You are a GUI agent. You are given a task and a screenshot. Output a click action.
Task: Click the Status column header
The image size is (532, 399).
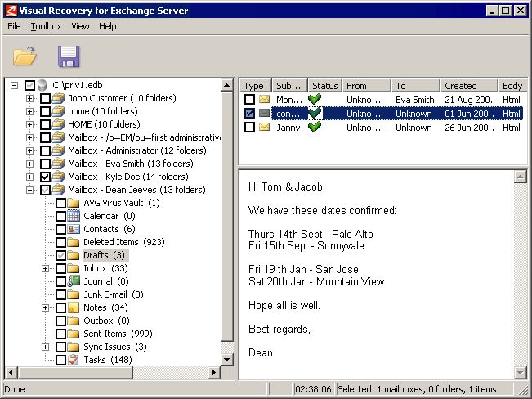[x=324, y=86]
